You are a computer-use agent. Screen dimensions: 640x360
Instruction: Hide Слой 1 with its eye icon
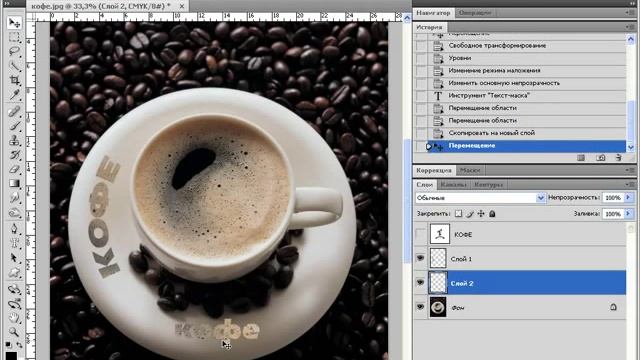[x=420, y=258]
